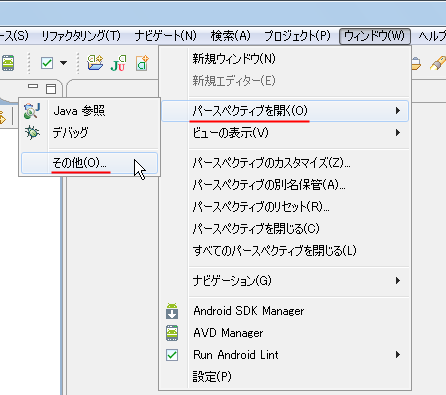Image resolution: width=446 pixels, height=395 pixels.
Task: Choose パースペクティブの別名保管(A)...
Action: pos(285,185)
